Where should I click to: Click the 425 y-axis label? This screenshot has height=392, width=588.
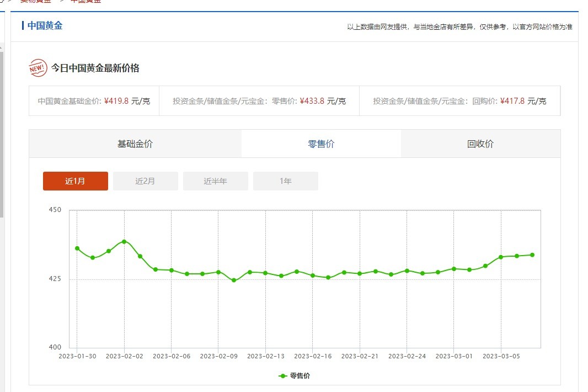tap(55, 279)
